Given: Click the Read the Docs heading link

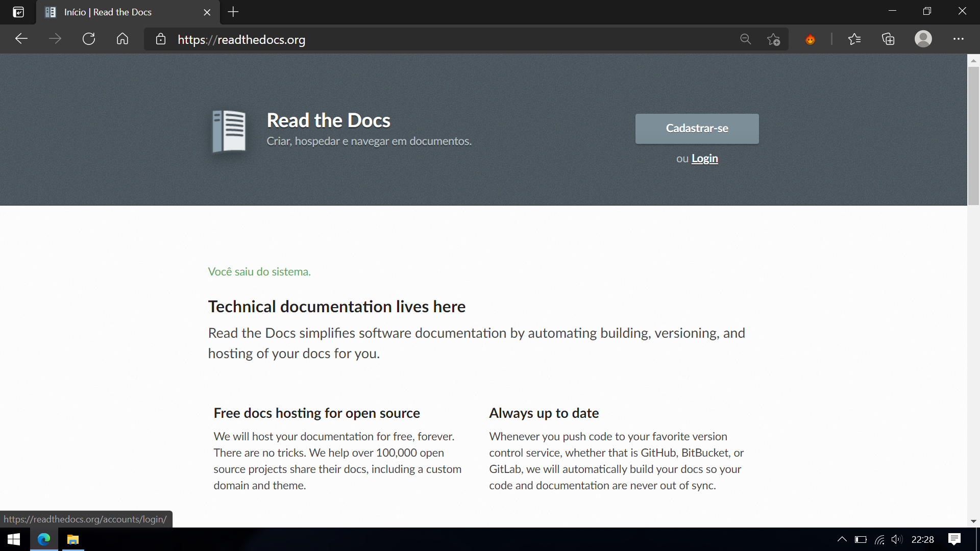Looking at the screenshot, I should point(328,120).
